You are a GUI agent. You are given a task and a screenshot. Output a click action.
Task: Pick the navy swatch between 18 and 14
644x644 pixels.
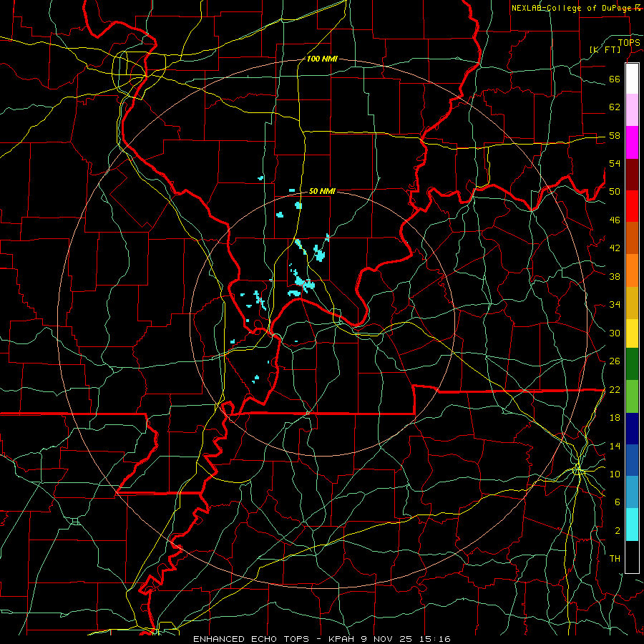(x=632, y=429)
